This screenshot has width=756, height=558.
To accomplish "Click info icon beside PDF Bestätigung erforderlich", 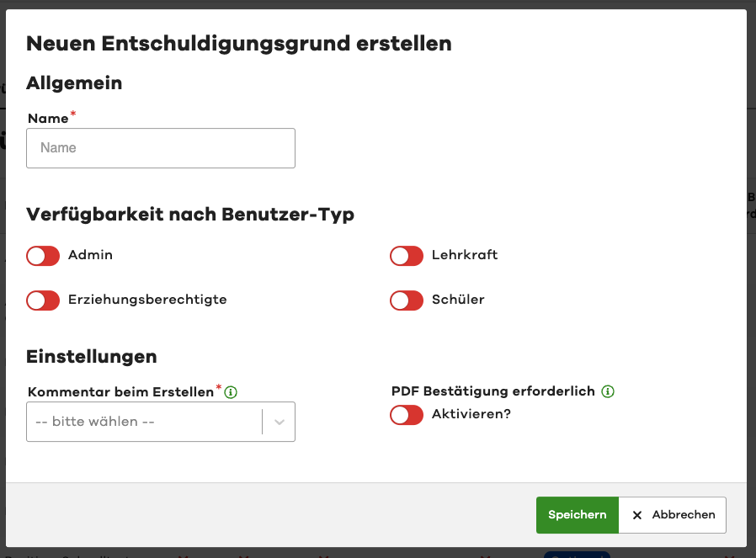I will [x=608, y=391].
